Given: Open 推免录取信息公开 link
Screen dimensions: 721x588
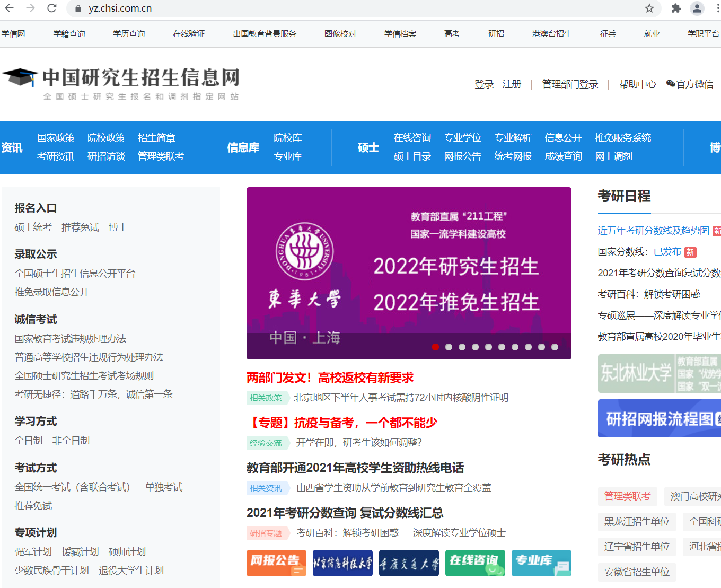Looking at the screenshot, I should coord(51,292).
